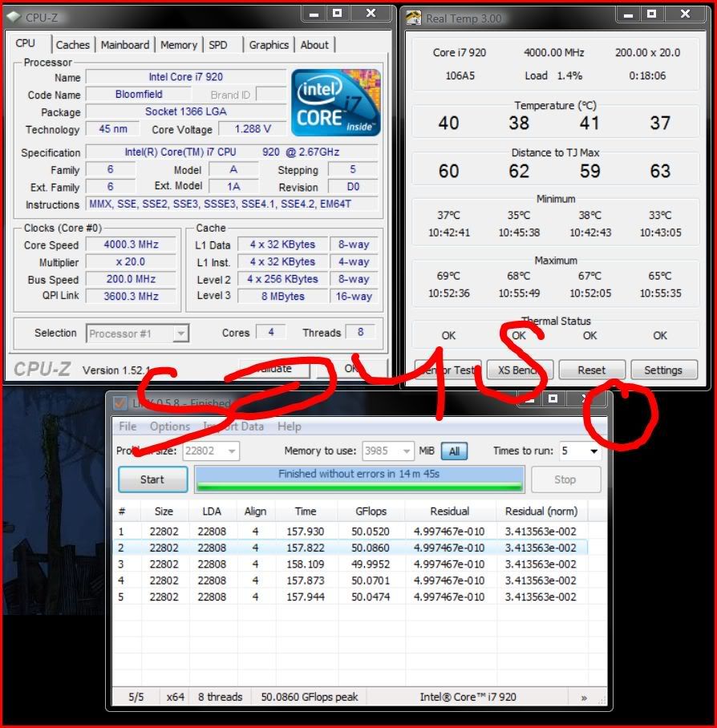Click the CPU-Z title bar icon
Viewport: 717px width, 728px height.
pyautogui.click(x=15, y=16)
